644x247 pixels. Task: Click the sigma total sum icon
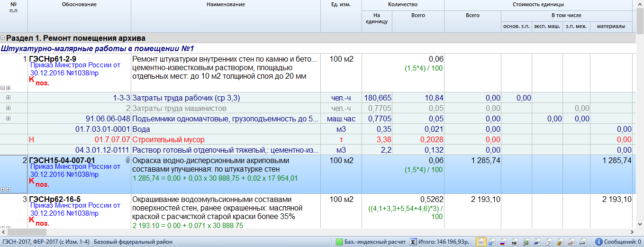[413, 242]
